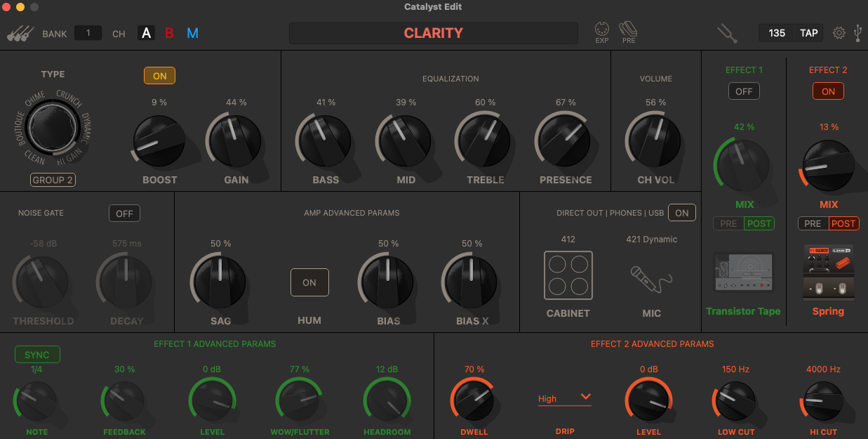Screen dimensions: 868x439
Task: Toggle the Effect 1 SYNC button
Action: pyautogui.click(x=37, y=355)
